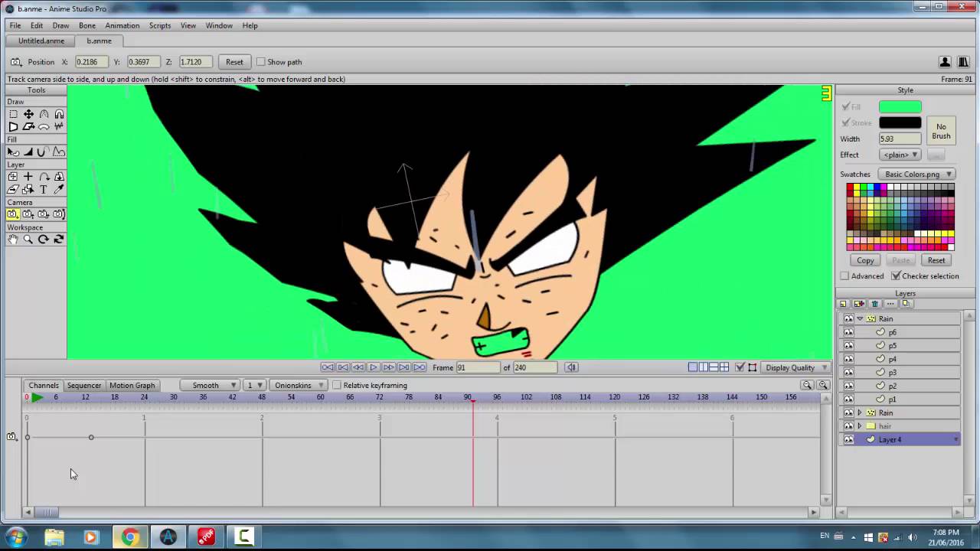This screenshot has height=551, width=980.
Task: Select the Eyedropper tool
Action: pyautogui.click(x=59, y=189)
